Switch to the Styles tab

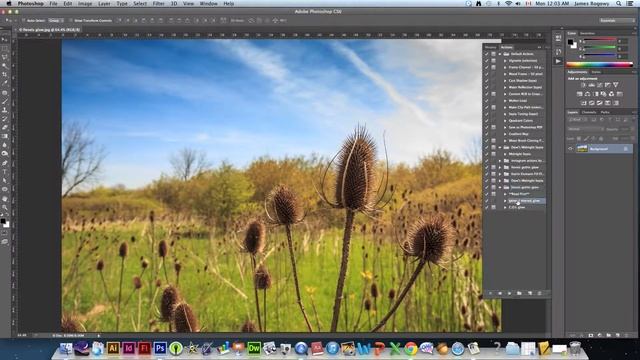point(596,72)
